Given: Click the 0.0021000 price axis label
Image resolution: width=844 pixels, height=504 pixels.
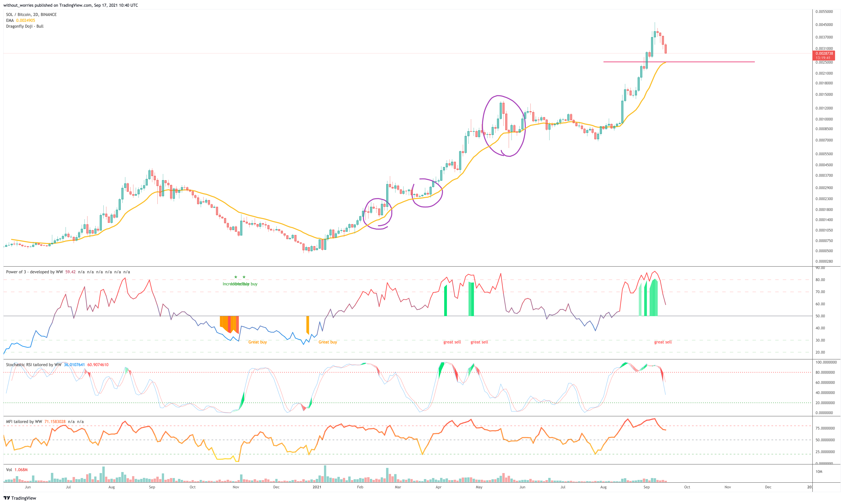Looking at the screenshot, I should coord(824,73).
